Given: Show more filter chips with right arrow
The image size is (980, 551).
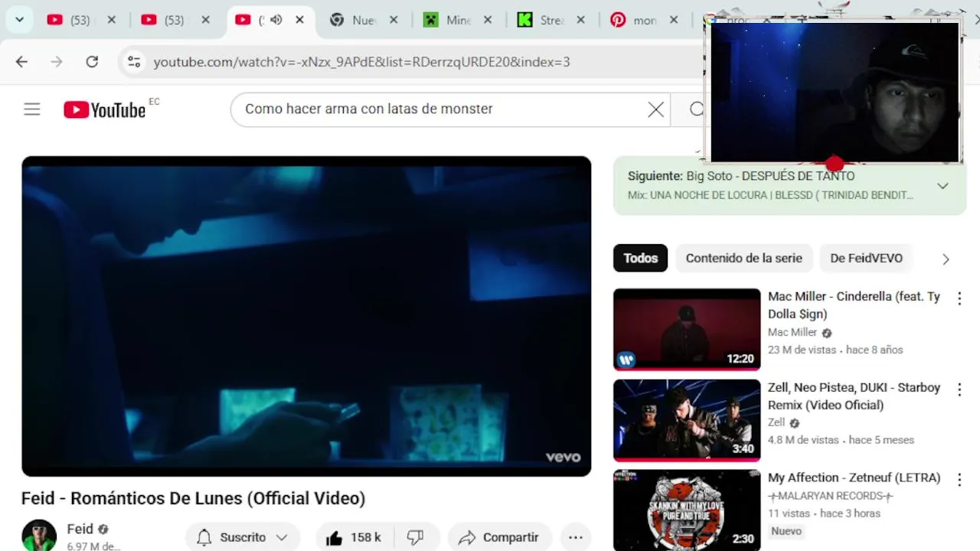Looking at the screenshot, I should tap(946, 259).
